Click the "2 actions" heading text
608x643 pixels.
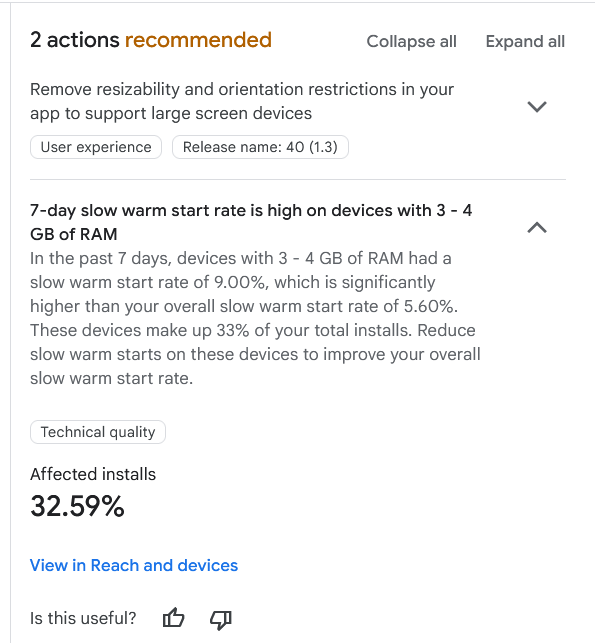coord(74,40)
